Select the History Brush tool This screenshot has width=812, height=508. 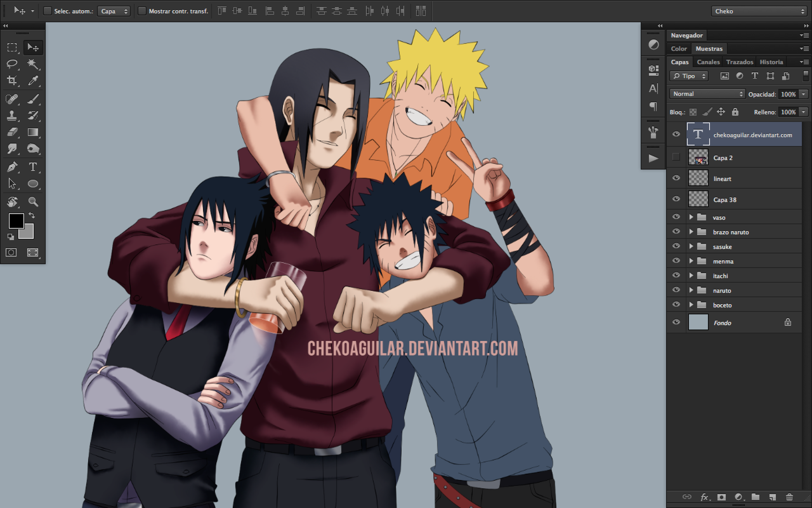click(x=33, y=116)
